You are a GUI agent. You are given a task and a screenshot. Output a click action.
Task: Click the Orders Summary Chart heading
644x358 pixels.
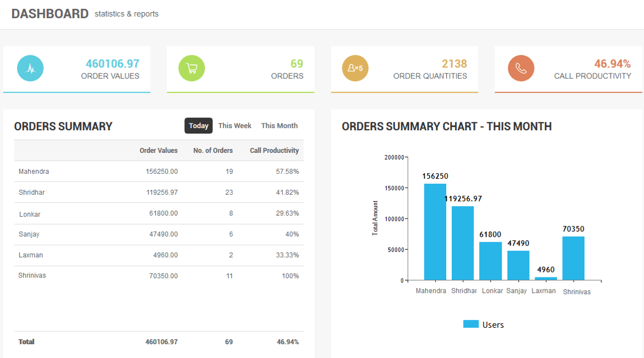446,126
